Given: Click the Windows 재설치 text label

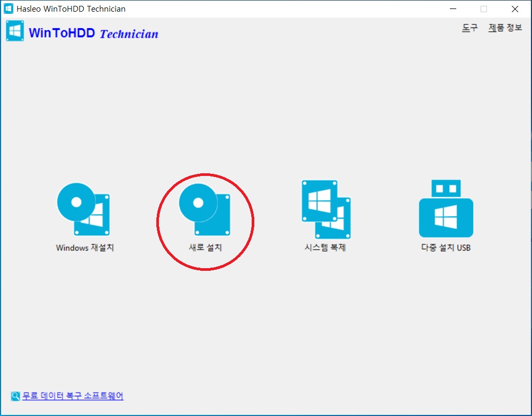Looking at the screenshot, I should (x=85, y=247).
